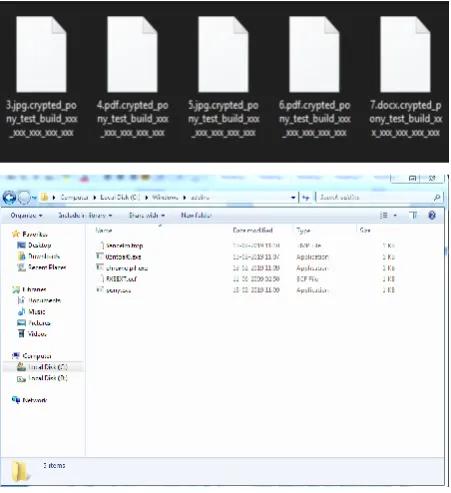Sort by the Type column header

point(303,230)
